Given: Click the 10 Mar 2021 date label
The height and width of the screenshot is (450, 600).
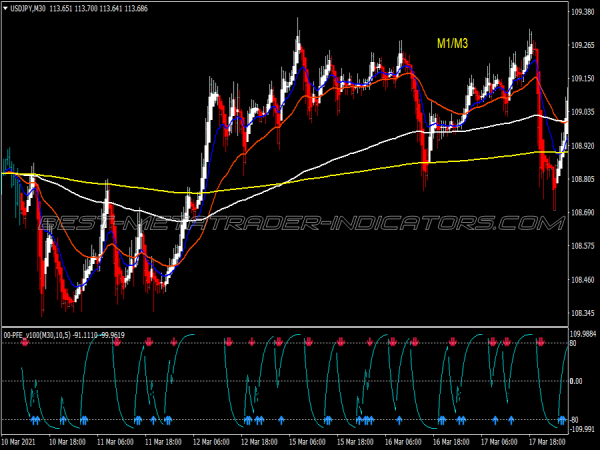Looking at the screenshot, I should pos(23,441).
